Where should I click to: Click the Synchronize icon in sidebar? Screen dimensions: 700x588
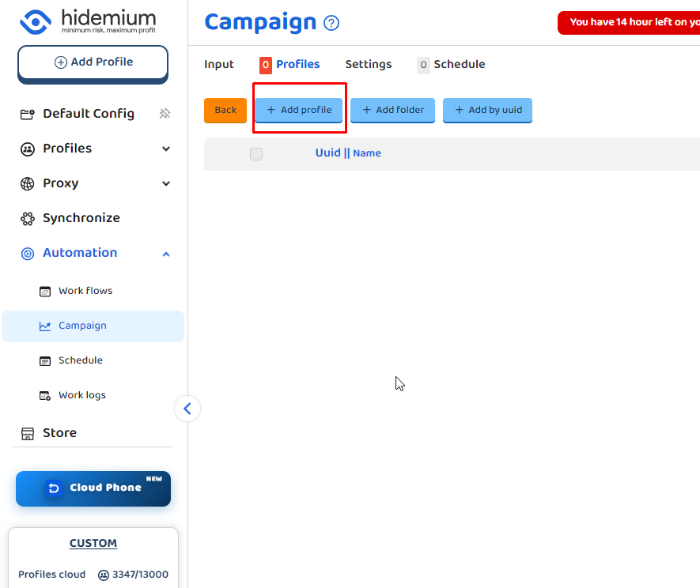tap(28, 218)
